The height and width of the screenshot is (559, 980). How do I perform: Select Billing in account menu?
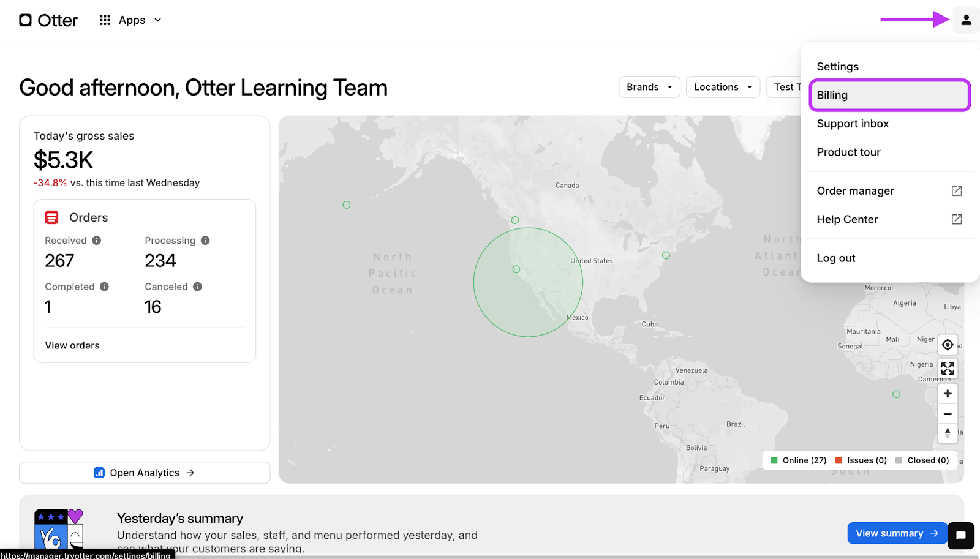(x=889, y=96)
